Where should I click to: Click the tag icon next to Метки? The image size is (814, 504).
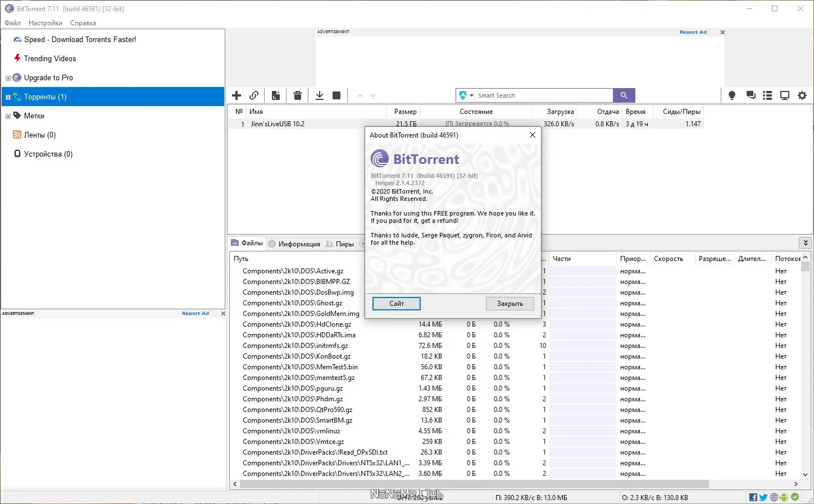pos(17,116)
